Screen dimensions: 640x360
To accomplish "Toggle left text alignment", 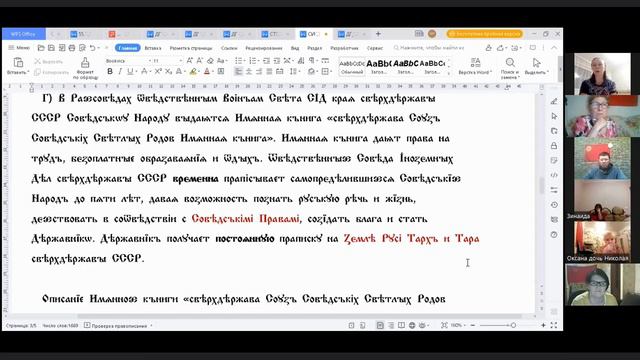I will (x=238, y=71).
